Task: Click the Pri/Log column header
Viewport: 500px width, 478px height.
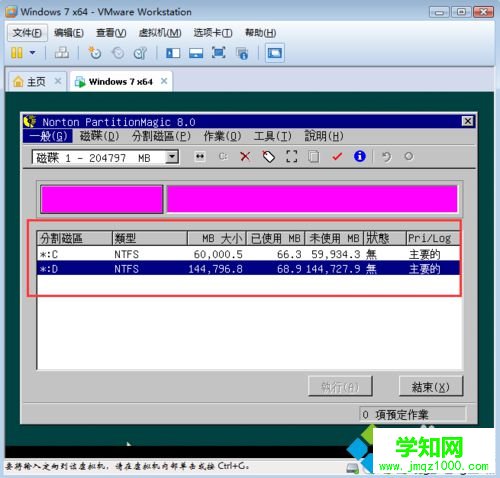Action: pos(433,238)
